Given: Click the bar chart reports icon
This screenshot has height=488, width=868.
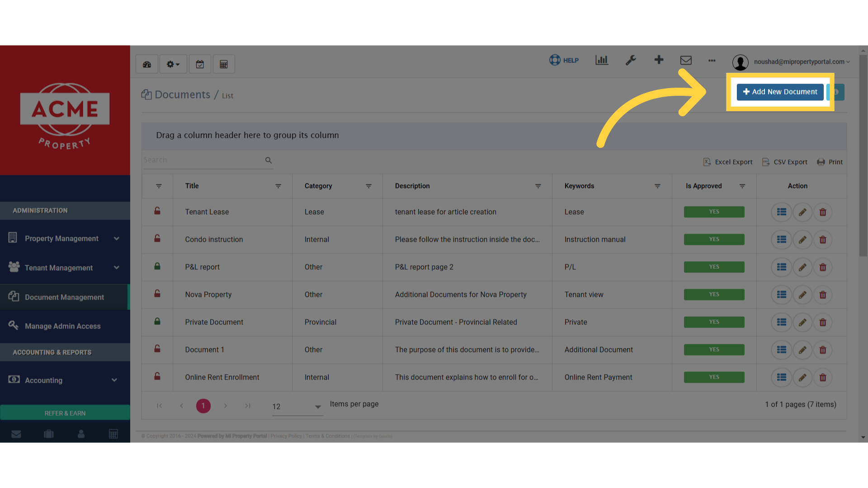Looking at the screenshot, I should pos(602,60).
